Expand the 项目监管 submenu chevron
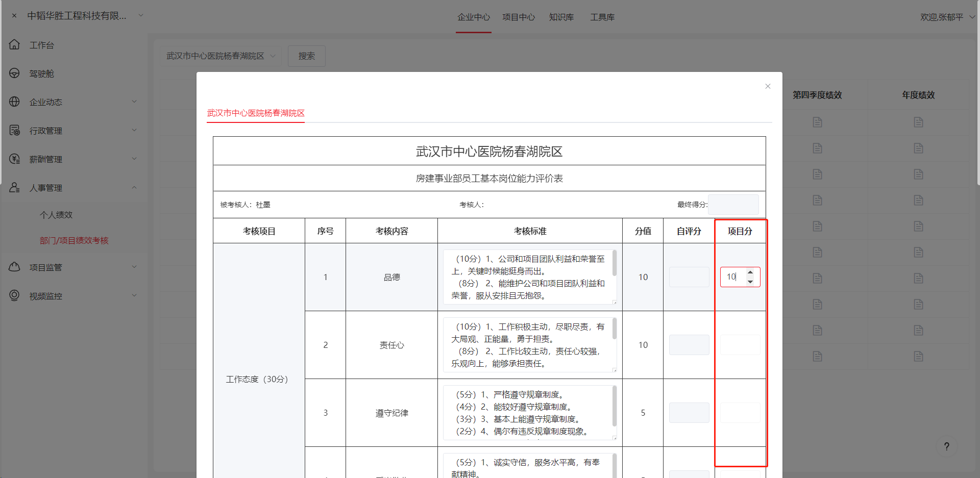The width and height of the screenshot is (980, 478). [134, 267]
